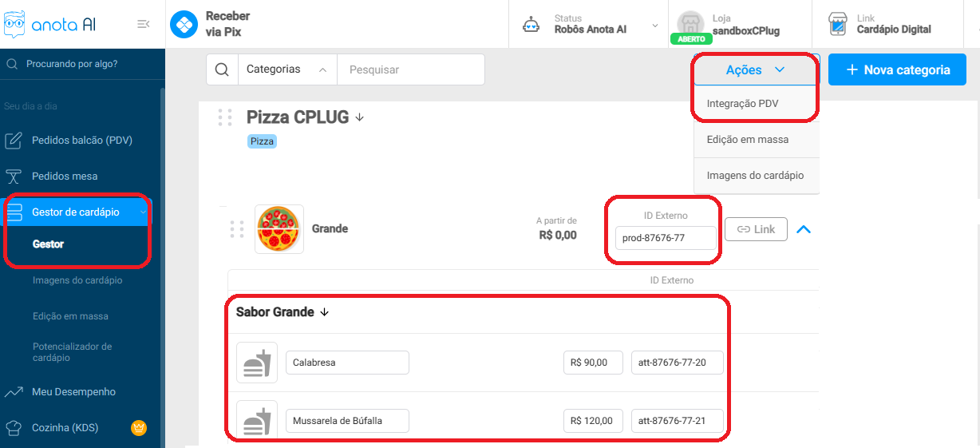Open the Categorias filter dropdown
This screenshot has height=448, width=980.
coord(287,69)
